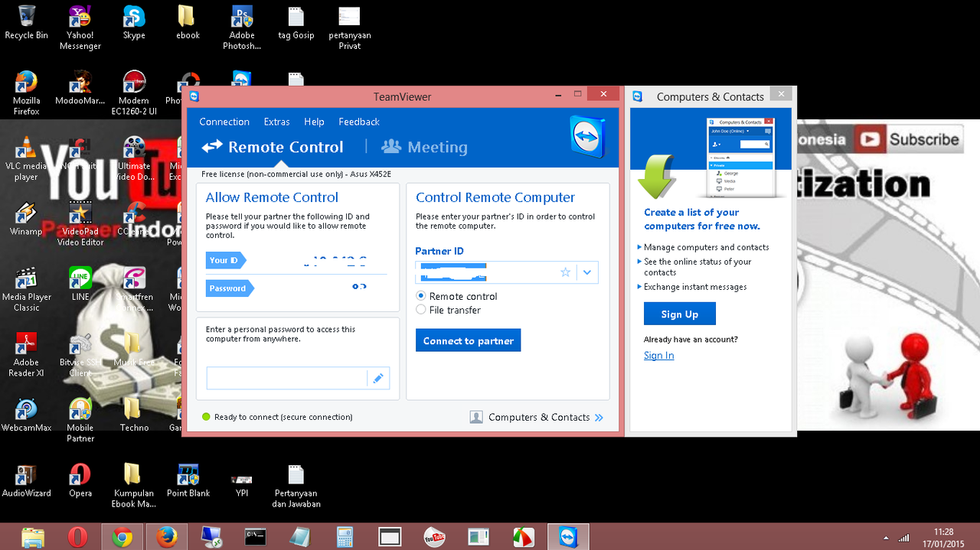Image resolution: width=980 pixels, height=550 pixels.
Task: Click the pencil icon beside the personal password field
Action: point(377,378)
